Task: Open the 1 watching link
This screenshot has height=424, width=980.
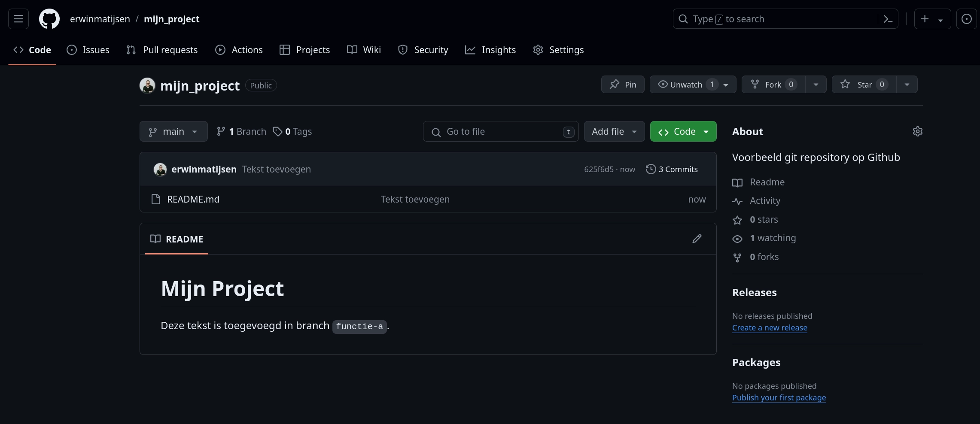Action: pos(764,238)
